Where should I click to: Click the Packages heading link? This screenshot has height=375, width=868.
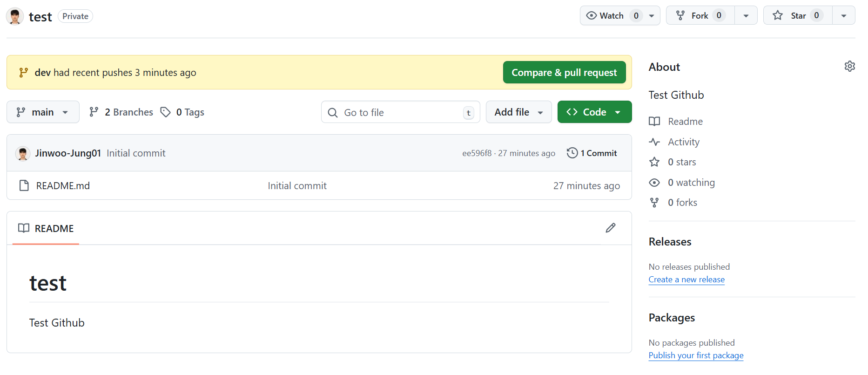tap(672, 317)
